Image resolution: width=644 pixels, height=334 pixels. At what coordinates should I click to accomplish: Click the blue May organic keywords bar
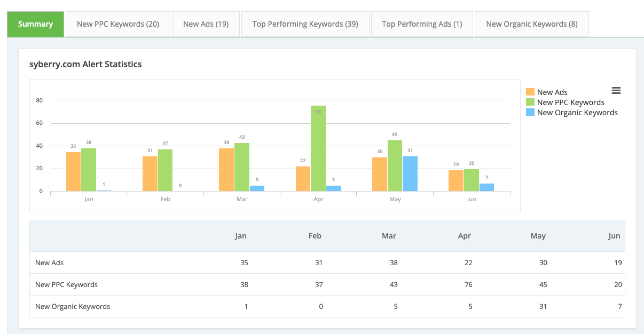coord(410,173)
